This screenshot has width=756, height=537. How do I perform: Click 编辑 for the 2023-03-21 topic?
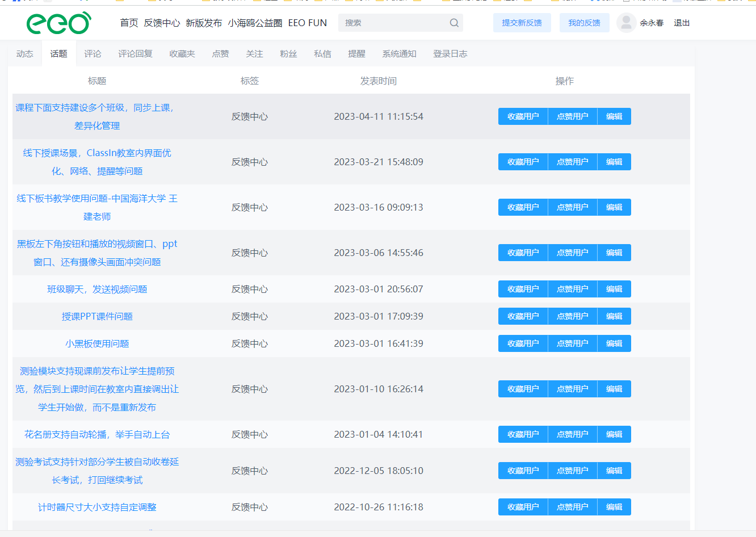click(614, 162)
